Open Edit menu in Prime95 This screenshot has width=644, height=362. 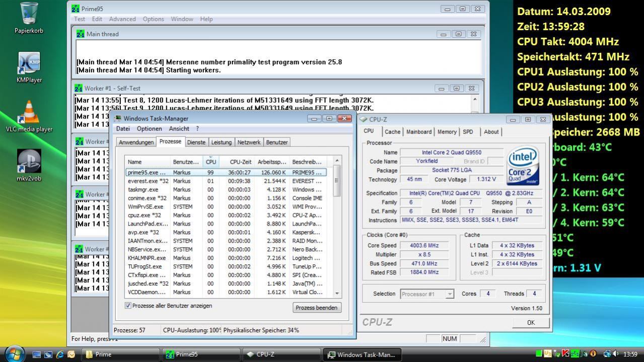[x=97, y=19]
